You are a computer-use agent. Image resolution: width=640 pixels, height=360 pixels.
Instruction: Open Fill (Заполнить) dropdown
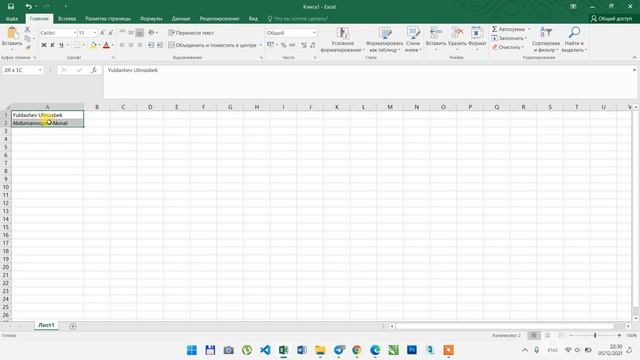coord(509,38)
